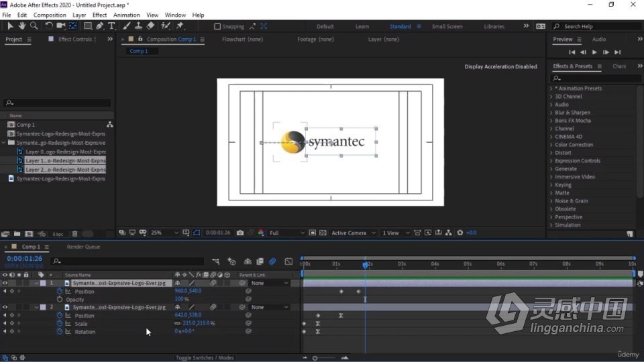The width and height of the screenshot is (644, 362).
Task: Jump to first frame in Preview panel
Action: [x=572, y=52]
